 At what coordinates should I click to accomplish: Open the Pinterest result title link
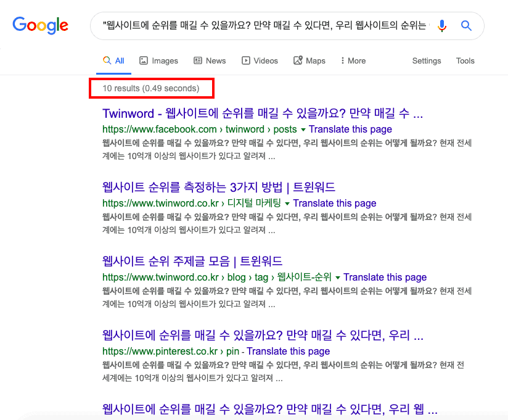click(x=263, y=335)
